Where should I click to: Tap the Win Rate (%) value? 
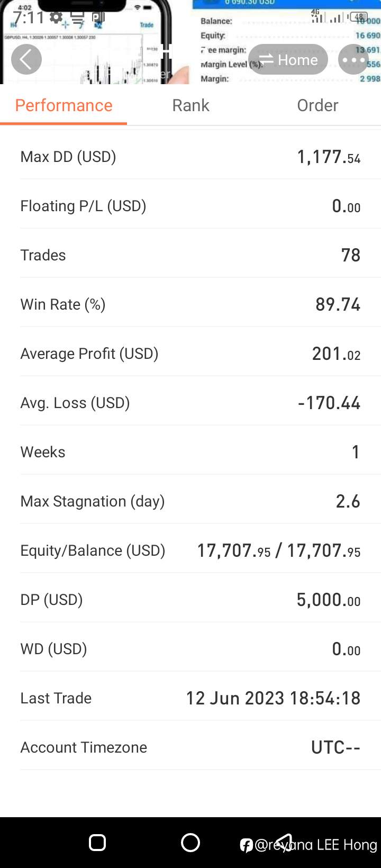tap(338, 304)
